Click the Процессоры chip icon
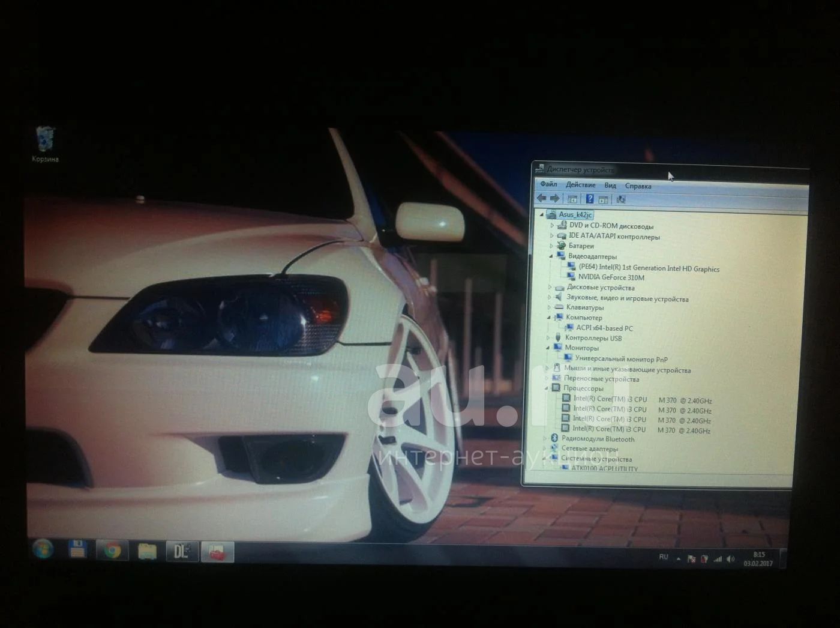The width and height of the screenshot is (840, 628). tap(556, 388)
